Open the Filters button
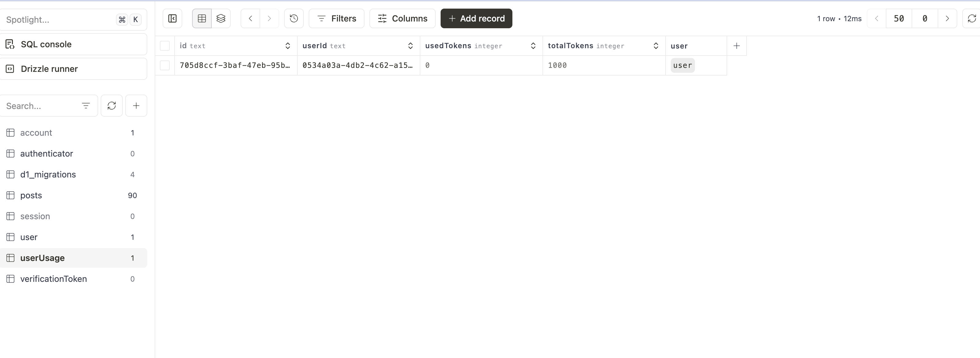 [x=336, y=18]
